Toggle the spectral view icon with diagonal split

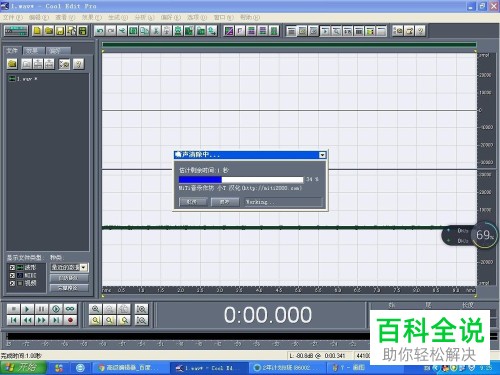click(229, 31)
